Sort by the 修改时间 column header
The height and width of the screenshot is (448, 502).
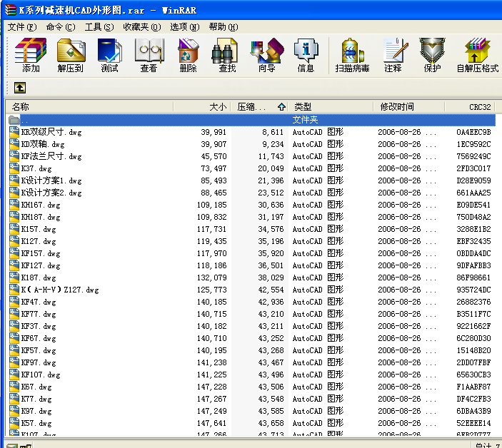coord(409,107)
